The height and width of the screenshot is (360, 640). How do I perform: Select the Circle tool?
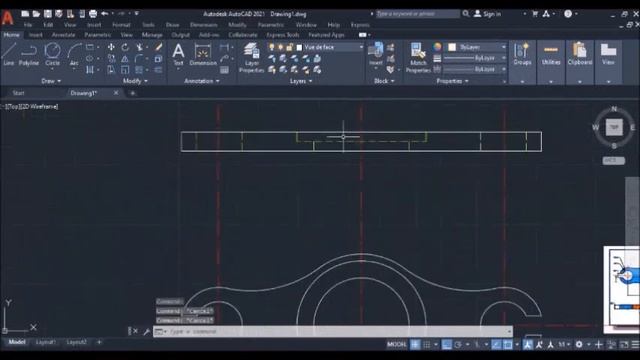coord(52,54)
